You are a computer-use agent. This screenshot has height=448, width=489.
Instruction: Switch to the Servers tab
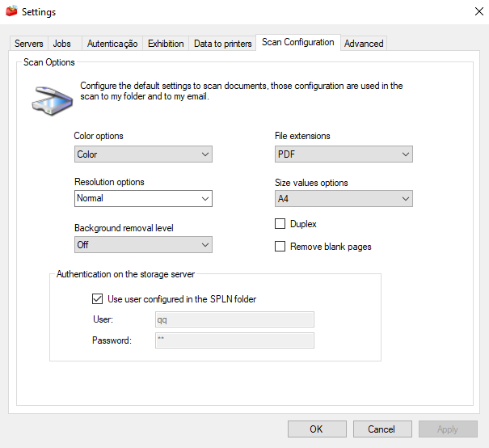[29, 44]
